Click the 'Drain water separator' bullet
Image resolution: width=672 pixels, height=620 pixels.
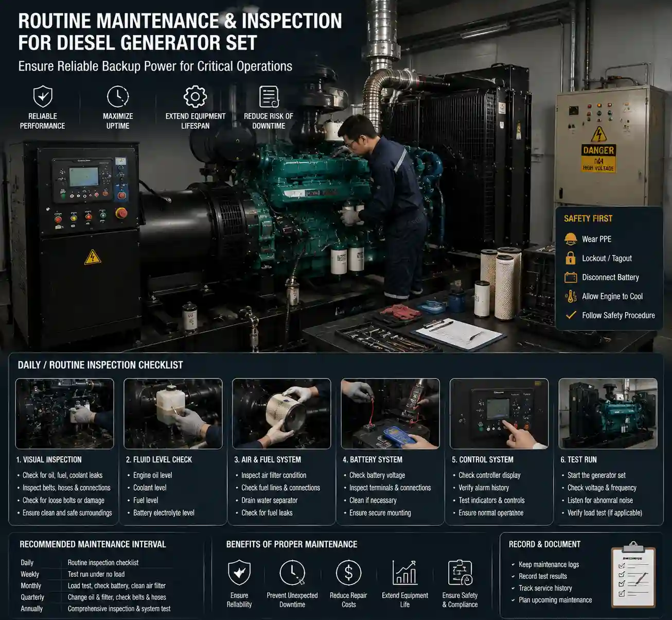(270, 500)
